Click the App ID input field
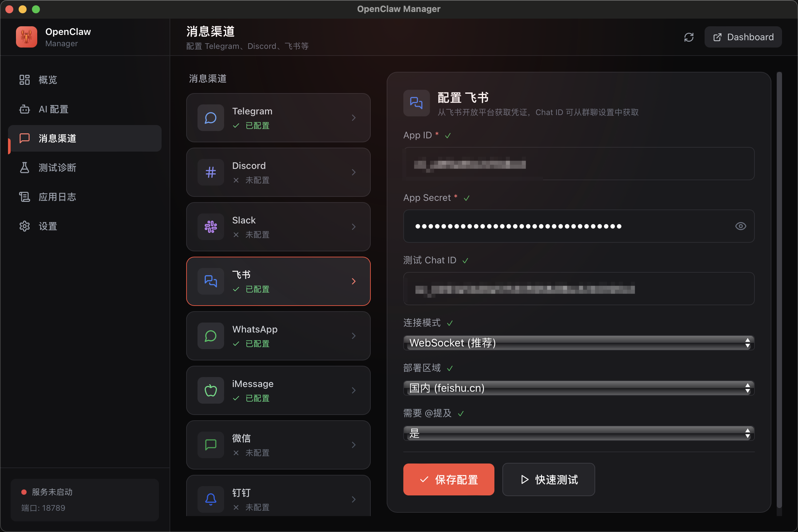The width and height of the screenshot is (798, 532). (579, 164)
